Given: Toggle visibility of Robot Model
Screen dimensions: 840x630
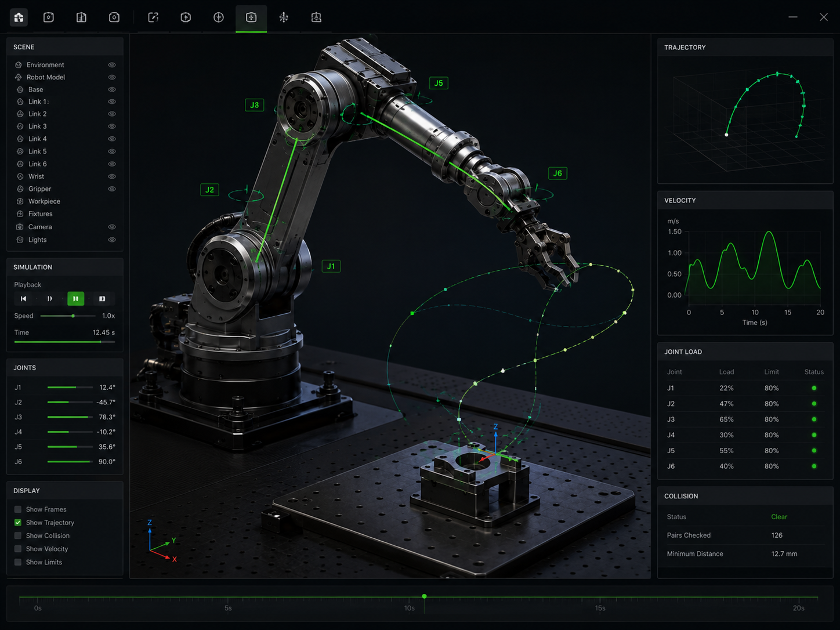Looking at the screenshot, I should click(x=112, y=77).
